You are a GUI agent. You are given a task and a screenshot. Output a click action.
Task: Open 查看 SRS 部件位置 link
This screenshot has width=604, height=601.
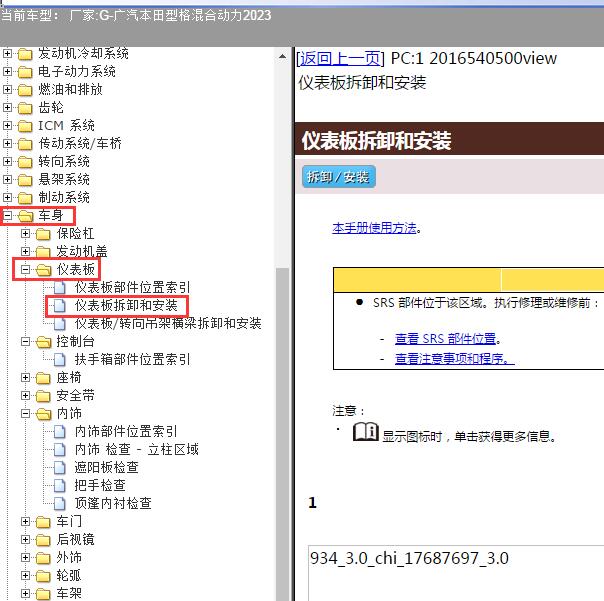coord(445,339)
